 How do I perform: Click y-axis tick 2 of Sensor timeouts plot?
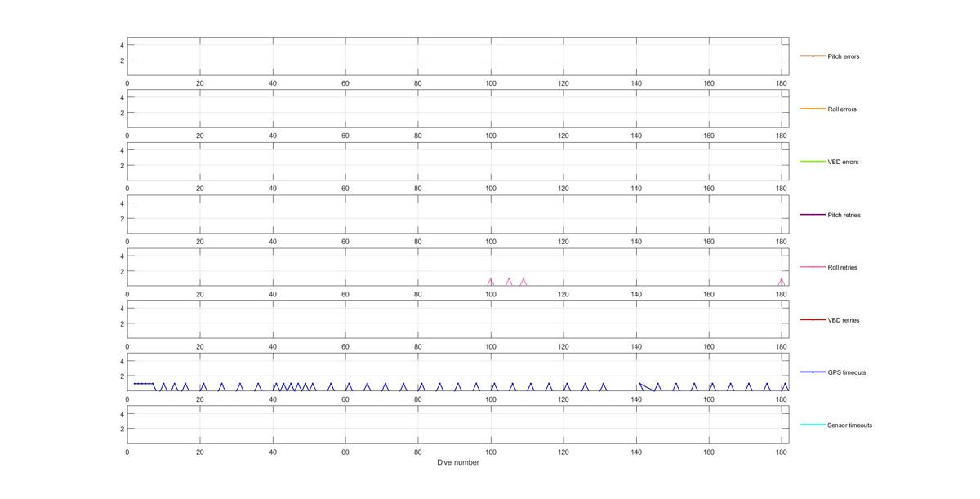(x=122, y=429)
